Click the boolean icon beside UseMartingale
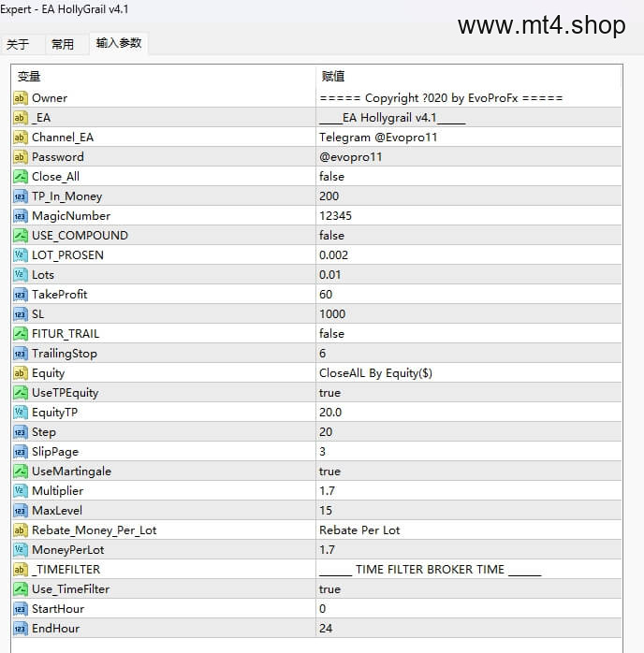The image size is (644, 653). tap(21, 471)
